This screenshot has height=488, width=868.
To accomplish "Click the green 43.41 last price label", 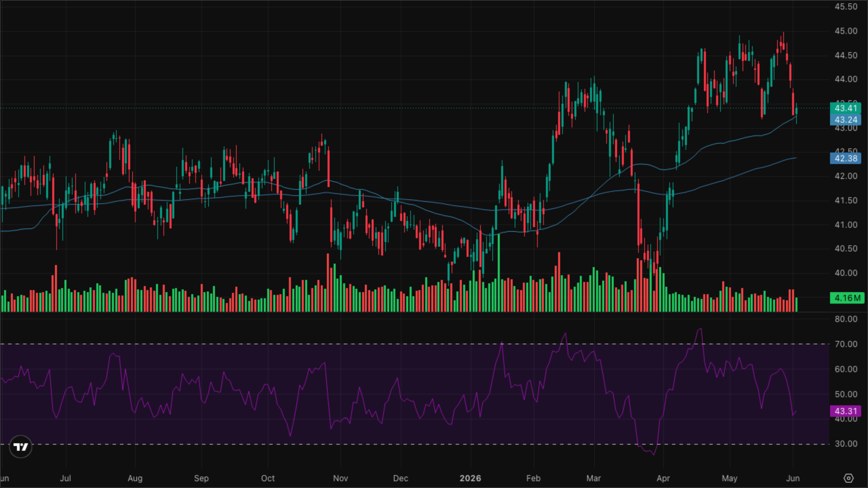I will (x=846, y=108).
